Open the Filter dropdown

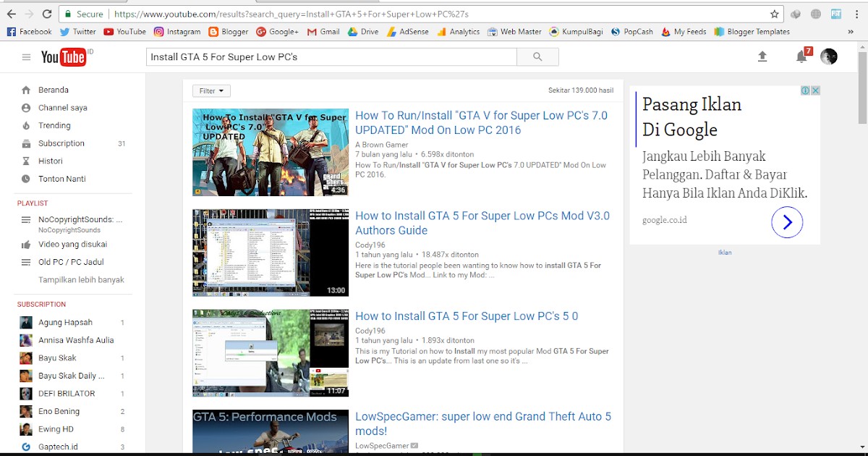211,90
